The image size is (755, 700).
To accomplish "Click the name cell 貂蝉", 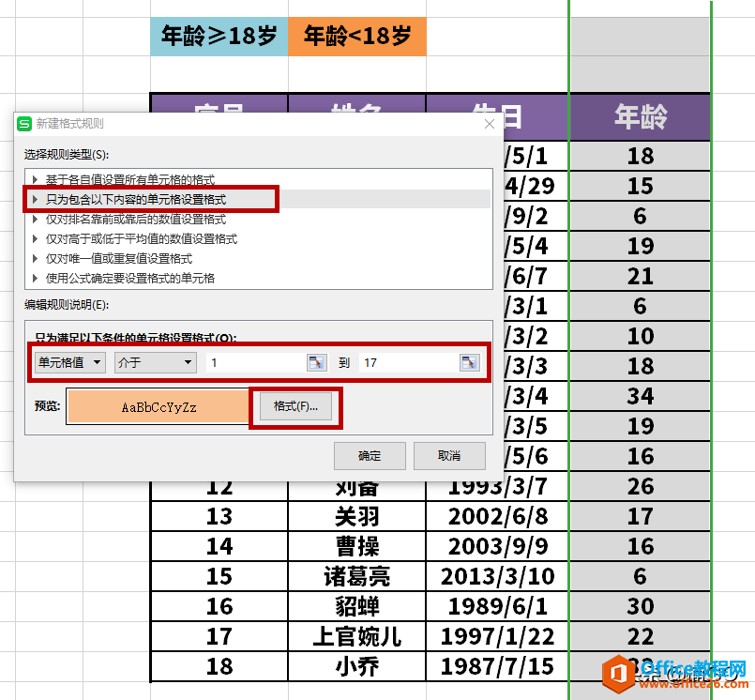I will 357,606.
